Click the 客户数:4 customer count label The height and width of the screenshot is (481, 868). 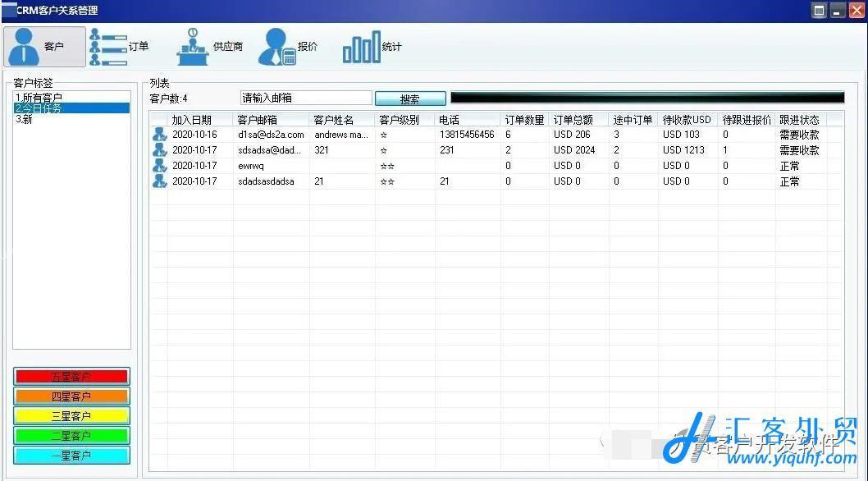tap(168, 98)
